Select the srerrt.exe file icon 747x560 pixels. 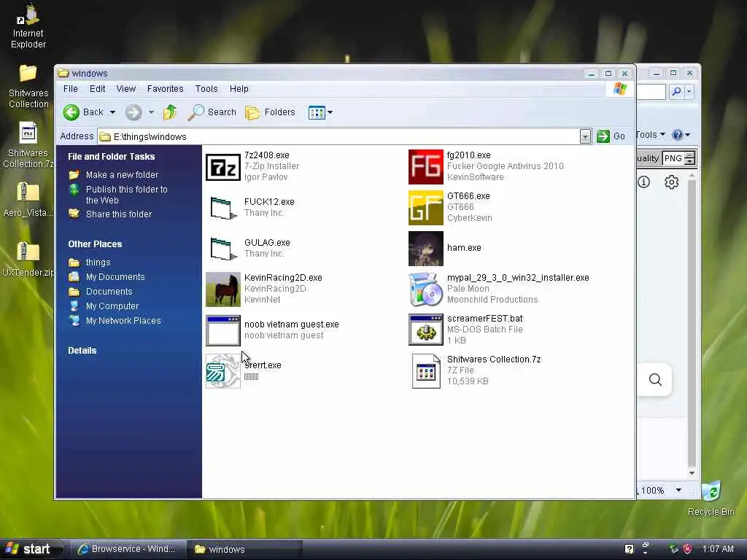(223, 371)
